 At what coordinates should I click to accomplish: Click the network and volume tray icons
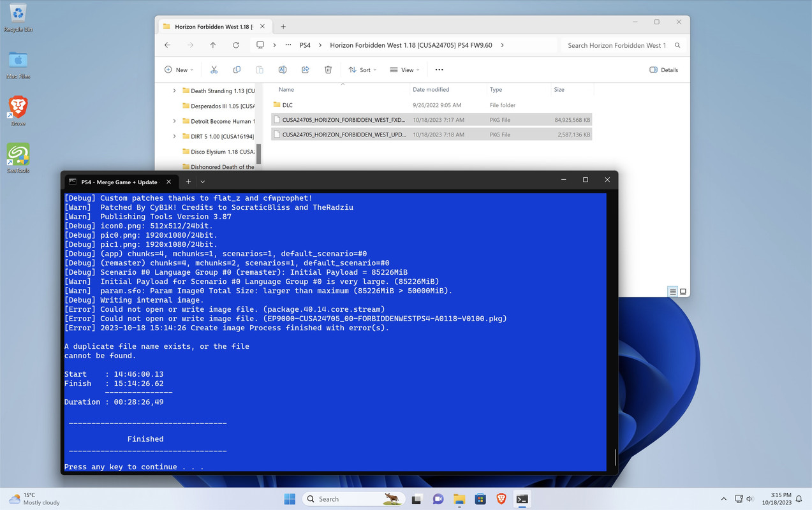744,499
